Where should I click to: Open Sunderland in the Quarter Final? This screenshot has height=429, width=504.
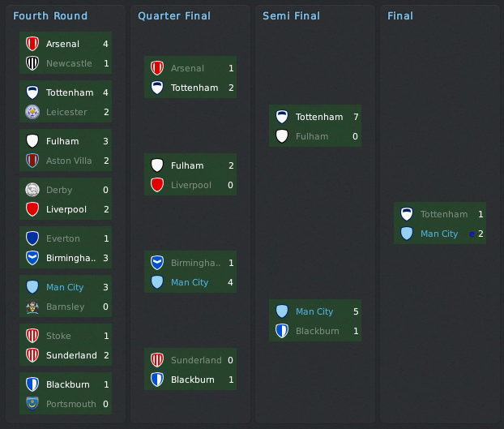(196, 360)
